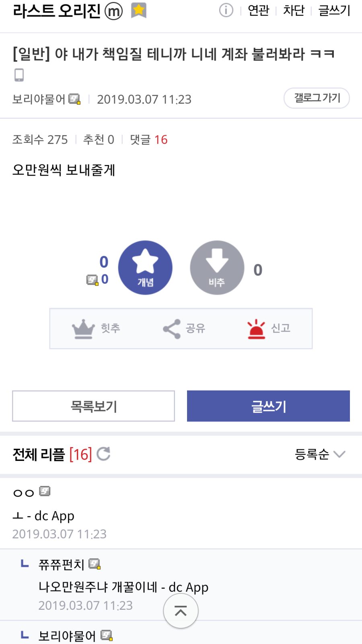
Task: Tap 글쓰기 in the header
Action: tap(334, 10)
